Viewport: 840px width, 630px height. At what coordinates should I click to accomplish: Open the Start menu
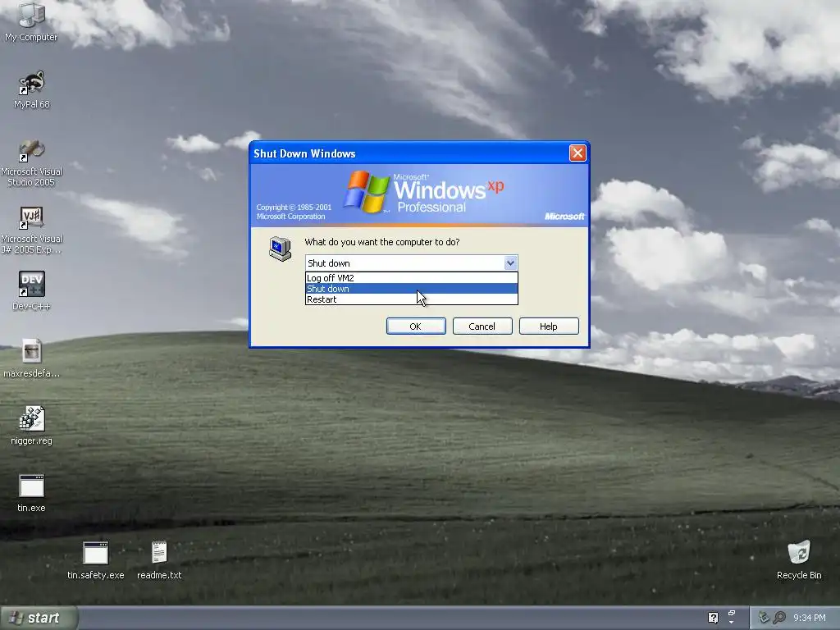(39, 618)
